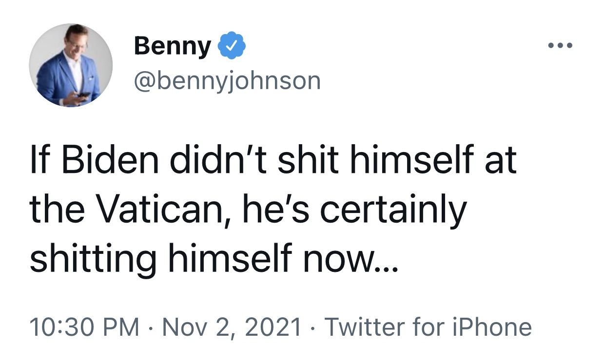The image size is (605, 364).
Task: Open Benny's circular profile photo
Action: [x=71, y=65]
